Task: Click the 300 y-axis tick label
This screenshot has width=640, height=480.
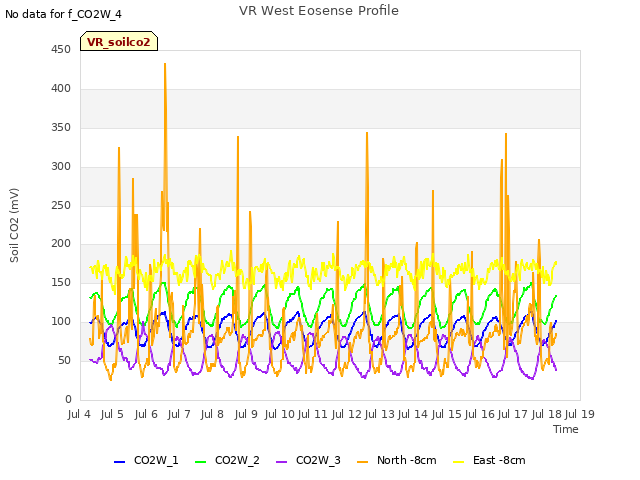Action: [x=61, y=167]
